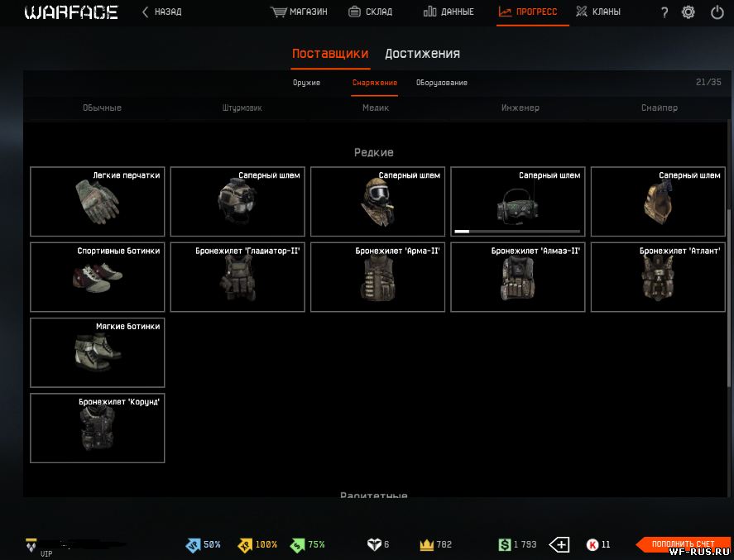This screenshot has height=560, width=734.
Task: Click the crown currency icon showing 782
Action: point(426,544)
